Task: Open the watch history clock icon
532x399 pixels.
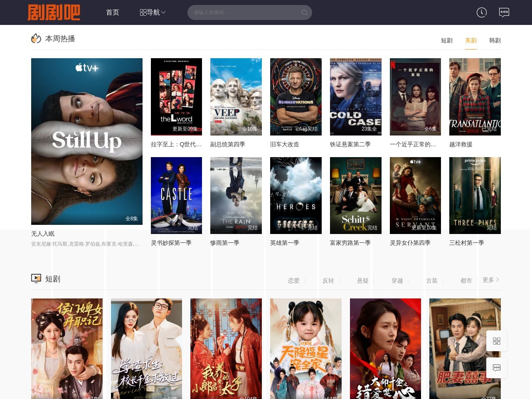Action: (481, 12)
